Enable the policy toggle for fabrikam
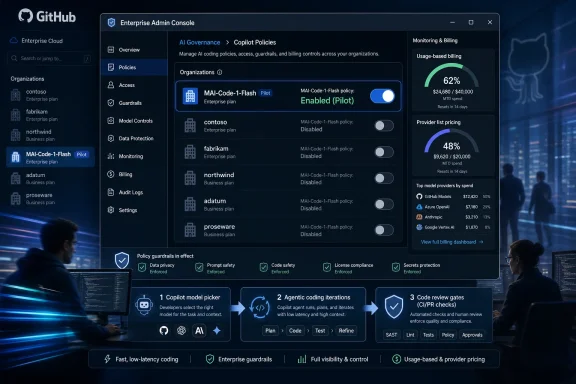This screenshot has width=576, height=384. click(384, 152)
